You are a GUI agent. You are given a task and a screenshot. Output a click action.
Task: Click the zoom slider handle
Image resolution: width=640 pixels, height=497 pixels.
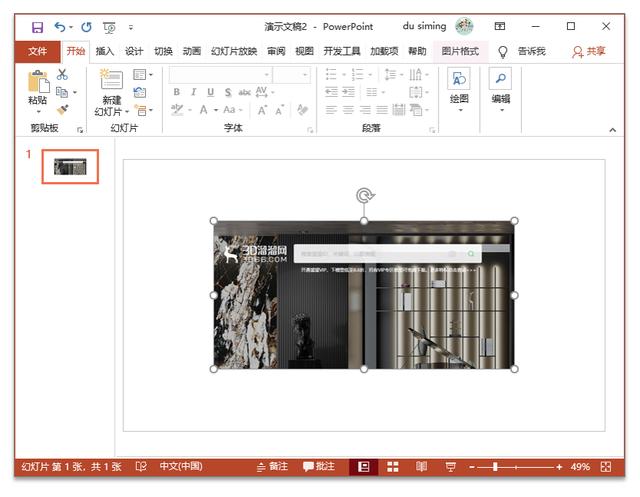495,467
